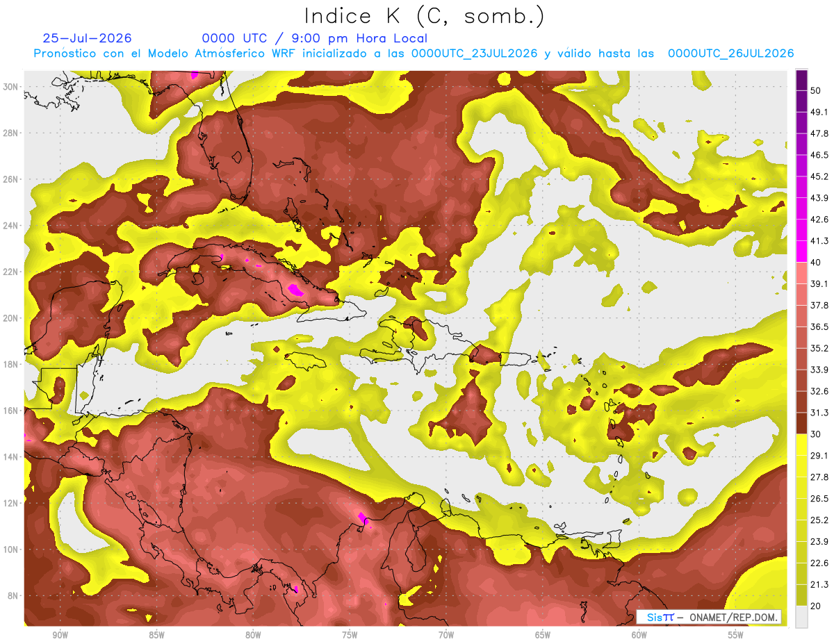
Task: Click the '12N' latitude label
Action: [x=12, y=503]
